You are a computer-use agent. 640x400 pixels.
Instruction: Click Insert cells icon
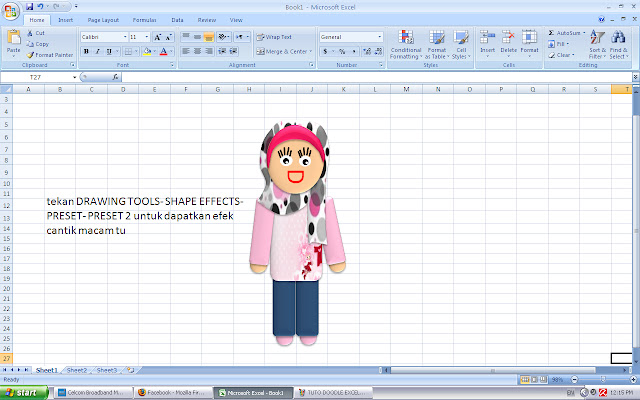tap(487, 38)
